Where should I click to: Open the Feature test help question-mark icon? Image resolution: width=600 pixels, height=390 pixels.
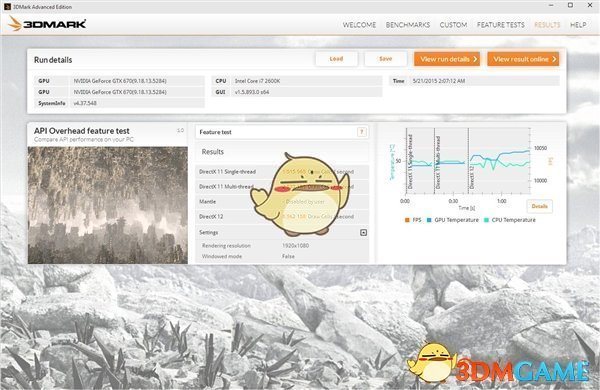(362, 132)
